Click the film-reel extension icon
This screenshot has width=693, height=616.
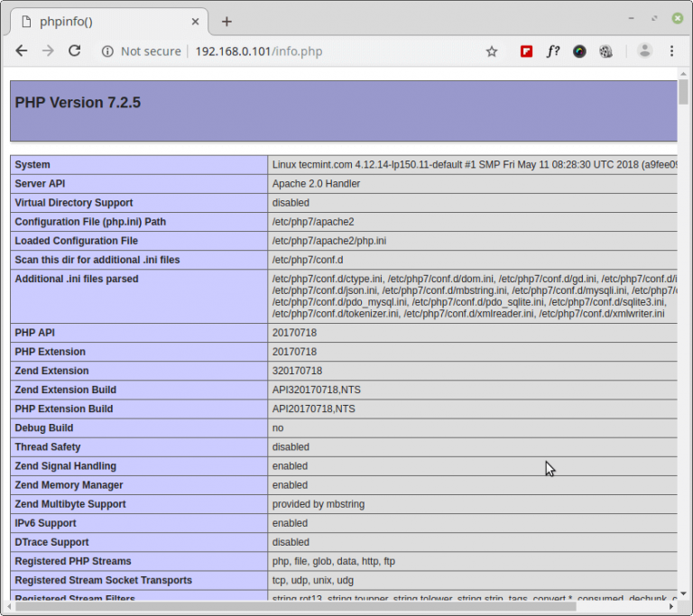pos(606,51)
